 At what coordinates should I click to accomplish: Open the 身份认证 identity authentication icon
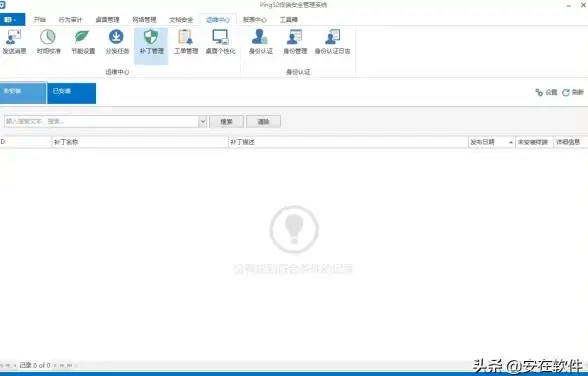click(261, 42)
